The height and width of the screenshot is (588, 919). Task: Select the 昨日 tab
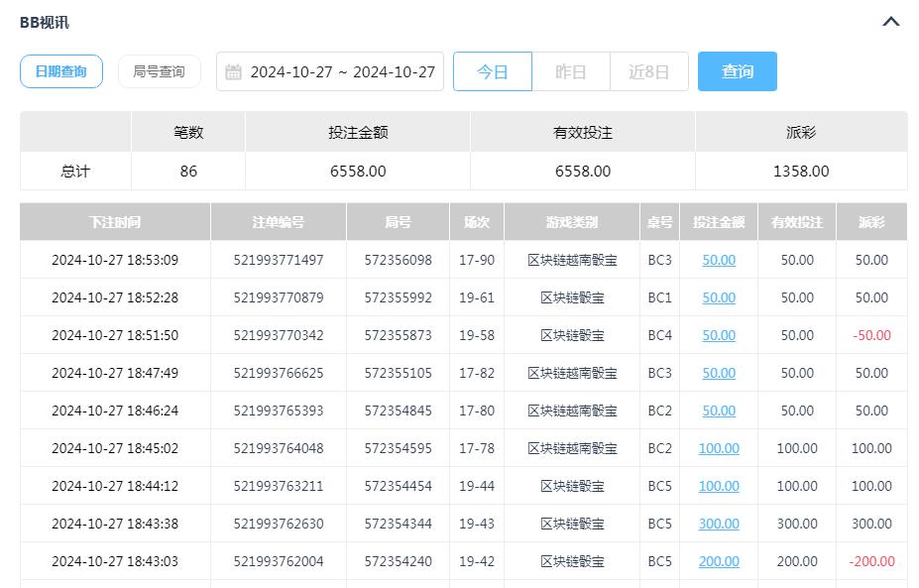tap(570, 70)
